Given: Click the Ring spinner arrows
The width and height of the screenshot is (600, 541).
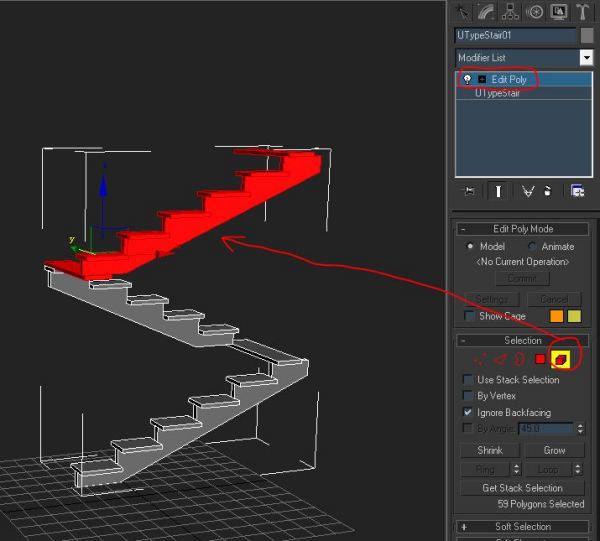Looking at the screenshot, I should (516, 469).
